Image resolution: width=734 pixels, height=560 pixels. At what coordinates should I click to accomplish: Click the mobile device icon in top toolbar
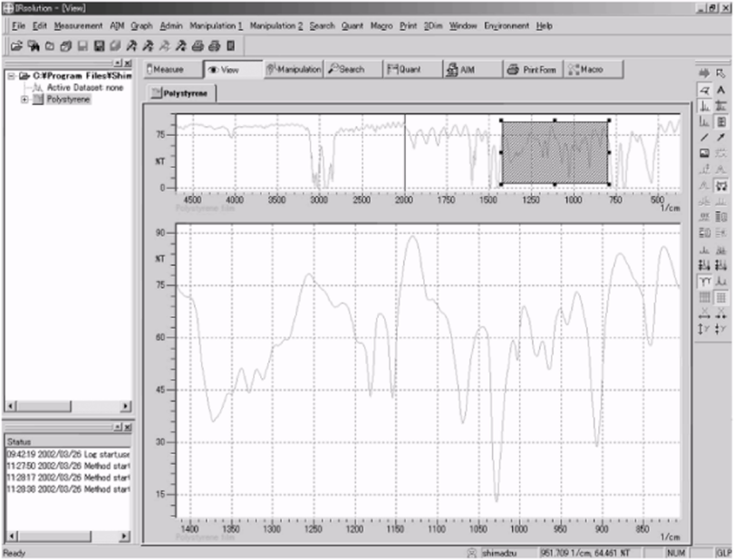[230, 46]
